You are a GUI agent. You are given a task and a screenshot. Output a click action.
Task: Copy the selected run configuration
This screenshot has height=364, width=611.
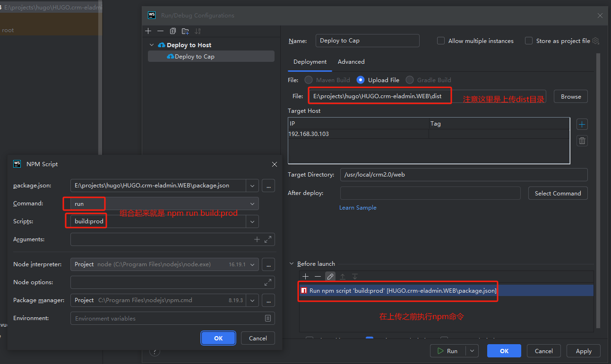tap(173, 31)
